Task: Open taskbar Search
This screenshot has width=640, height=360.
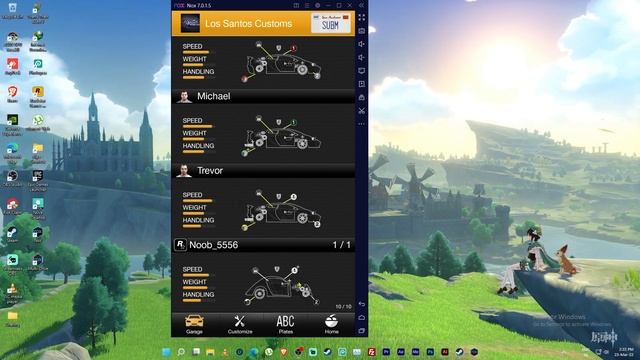Action: [x=181, y=352]
